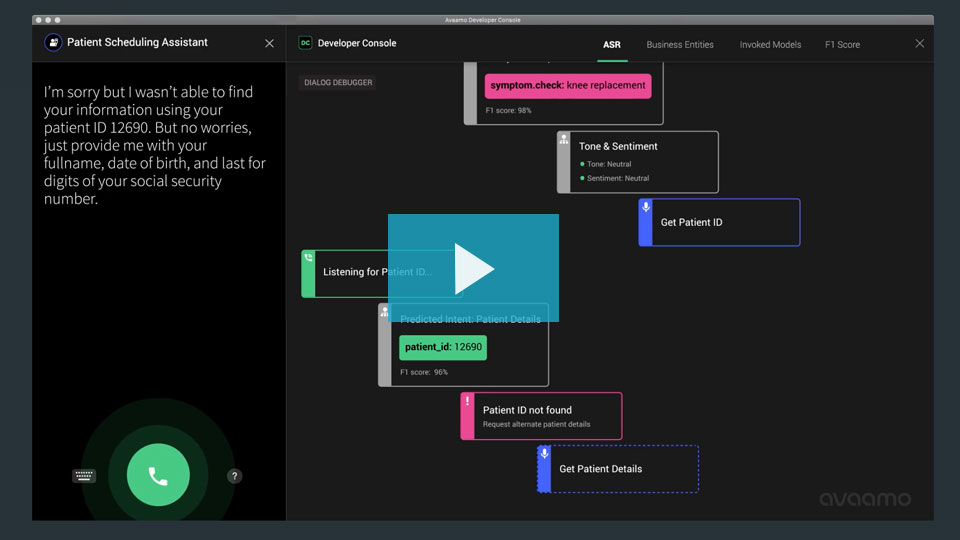Image resolution: width=960 pixels, height=540 pixels.
Task: Close the Developer Console panel
Action: (x=920, y=43)
